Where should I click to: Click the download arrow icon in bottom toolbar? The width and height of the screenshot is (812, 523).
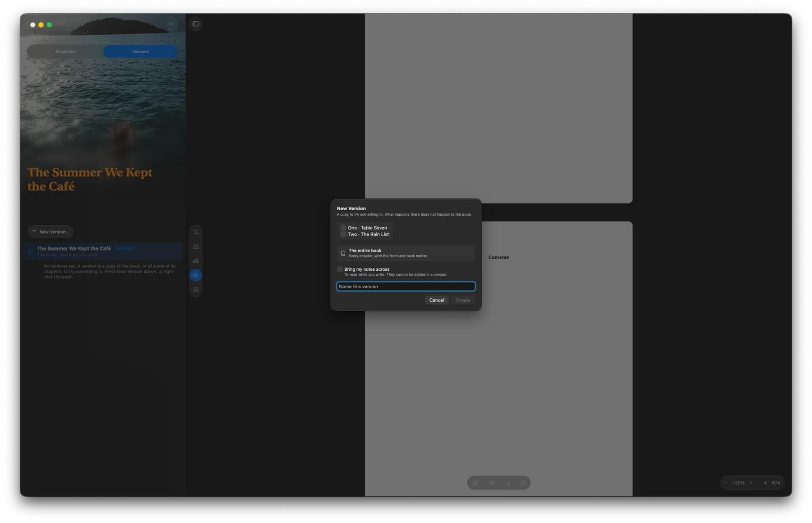(508, 483)
